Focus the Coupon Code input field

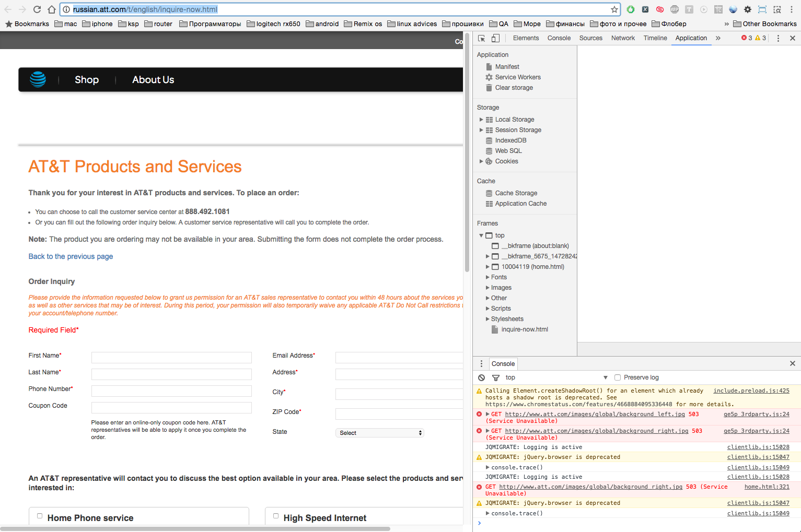coord(171,408)
